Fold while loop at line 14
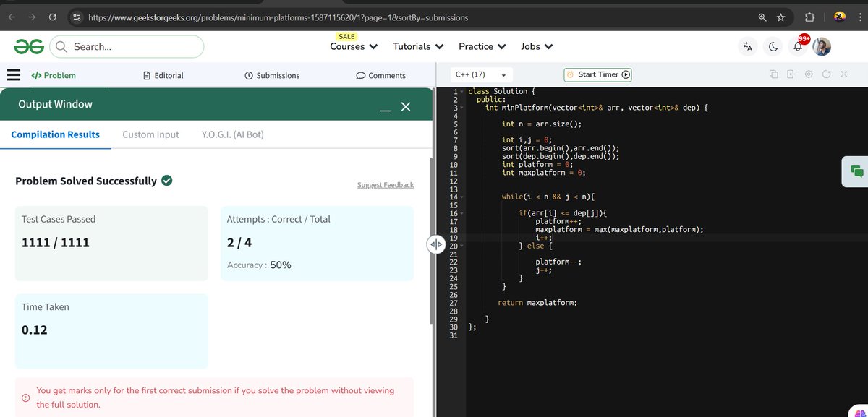868x417 pixels. (x=461, y=197)
